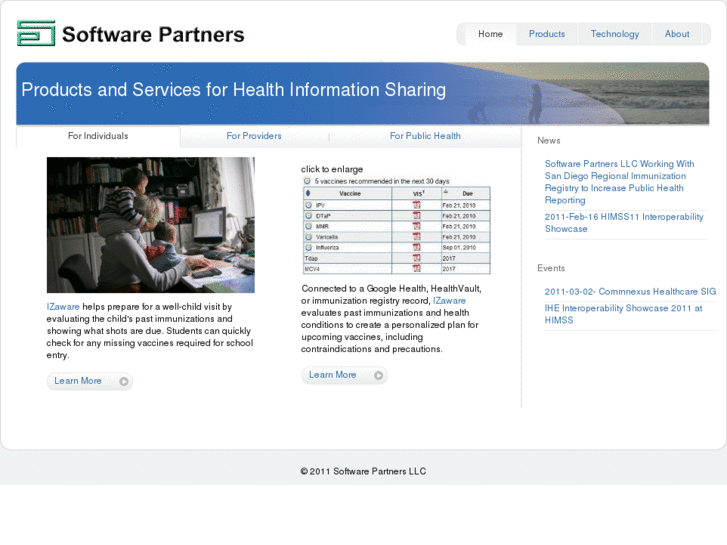Screen dimensions: 727x545
Task: Follow the IZaware link in left paragraph
Action: 63,307
